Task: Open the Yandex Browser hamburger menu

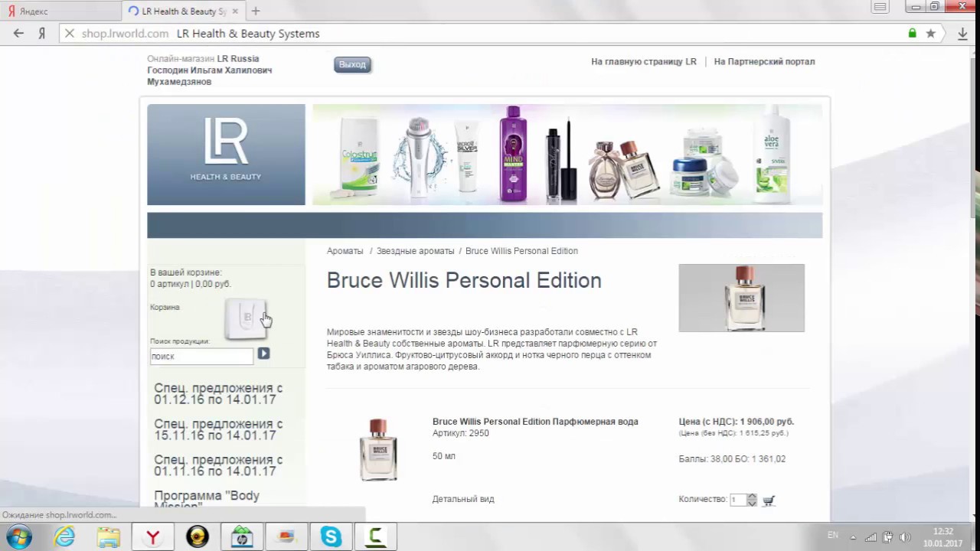Action: click(880, 8)
